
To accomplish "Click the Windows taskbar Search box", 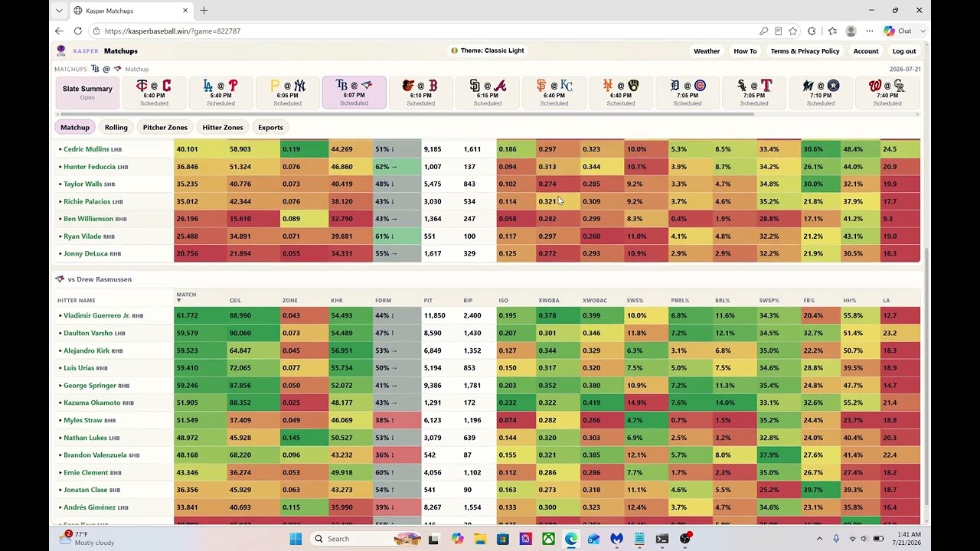I will point(366,539).
